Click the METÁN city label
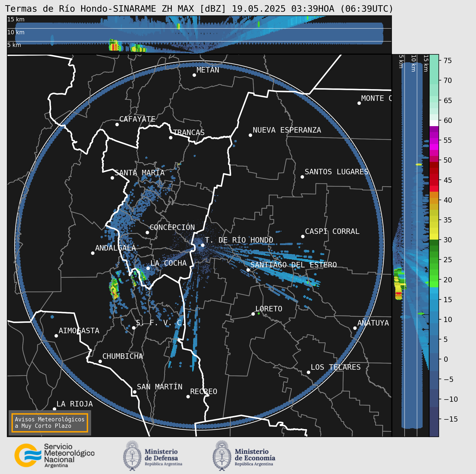Viewport: 476px width, 474px height. click(x=208, y=70)
